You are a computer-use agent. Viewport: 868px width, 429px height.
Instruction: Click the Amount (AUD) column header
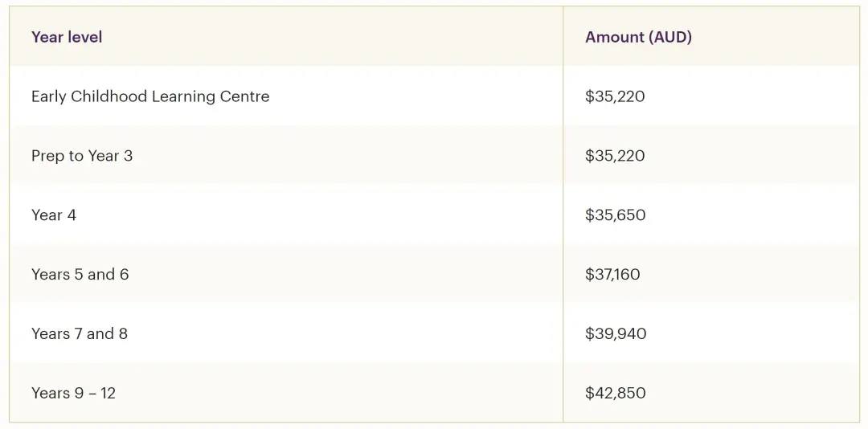pyautogui.click(x=638, y=37)
